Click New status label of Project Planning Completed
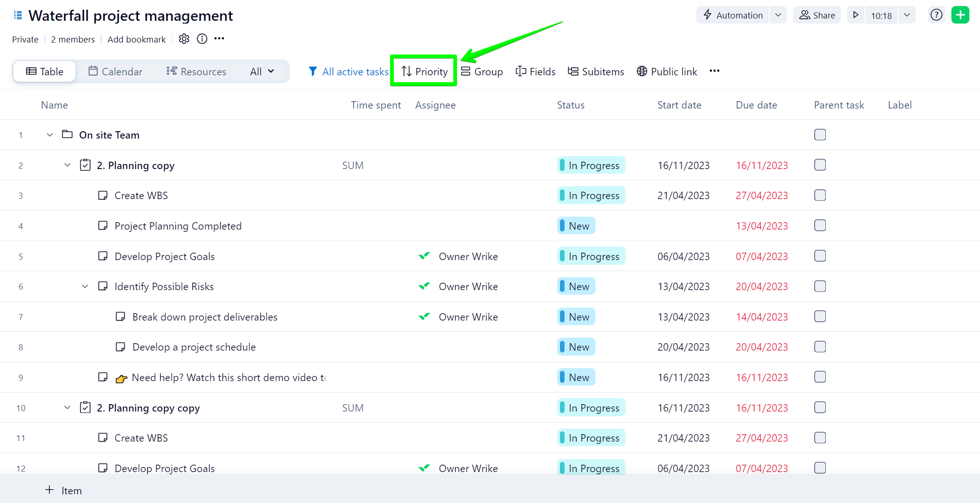980x503 pixels. [x=576, y=226]
